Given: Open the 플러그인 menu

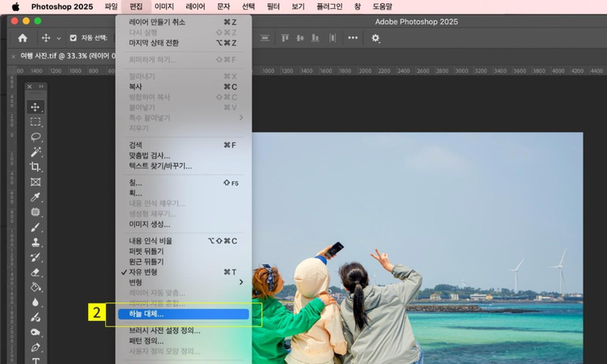Looking at the screenshot, I should click(x=329, y=6).
